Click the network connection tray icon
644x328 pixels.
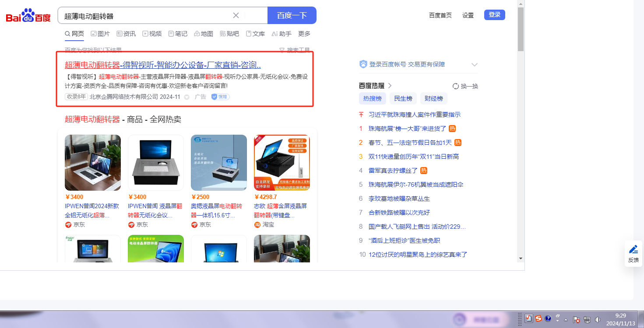coord(587,320)
